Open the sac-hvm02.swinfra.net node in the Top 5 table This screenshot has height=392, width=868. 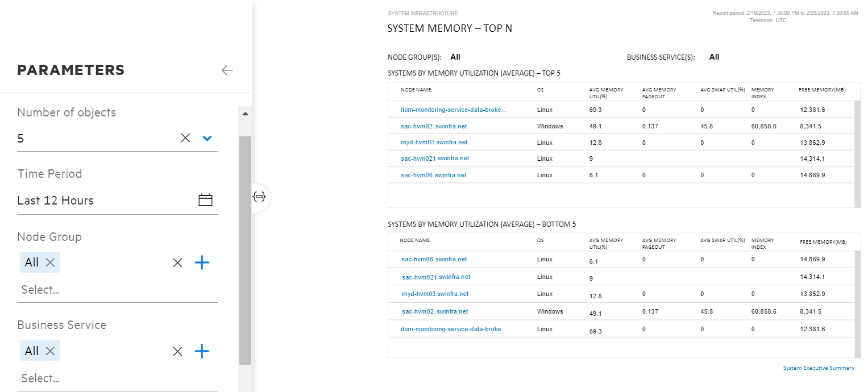tap(434, 126)
